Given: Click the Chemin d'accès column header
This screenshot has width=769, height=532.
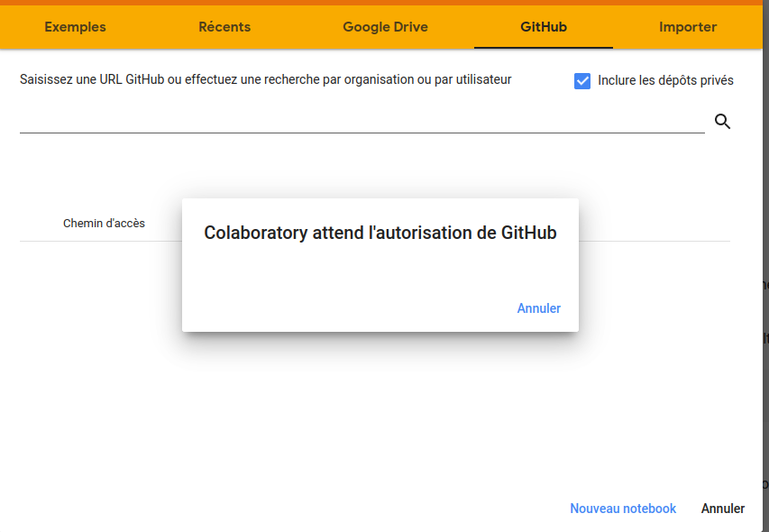Looking at the screenshot, I should pos(104,223).
